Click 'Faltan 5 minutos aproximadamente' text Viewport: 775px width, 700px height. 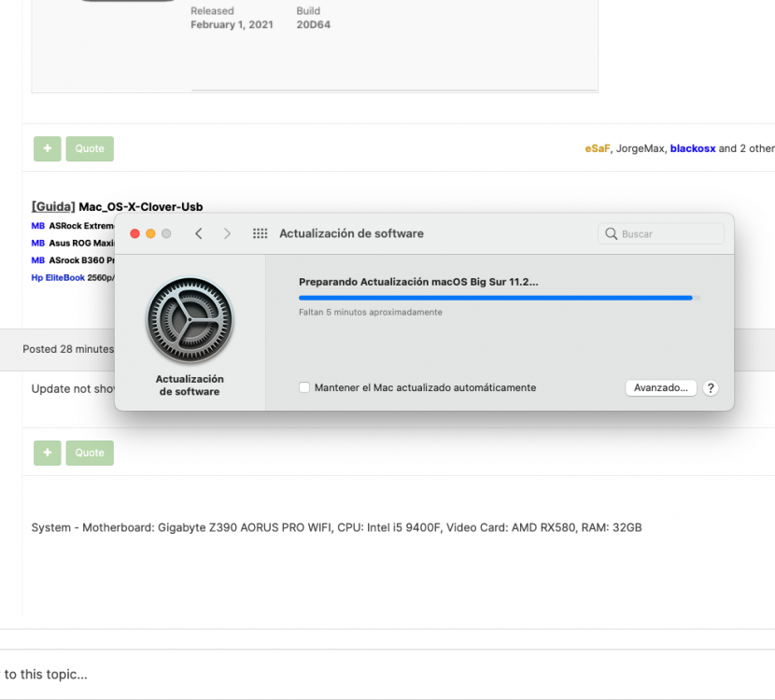click(x=370, y=313)
